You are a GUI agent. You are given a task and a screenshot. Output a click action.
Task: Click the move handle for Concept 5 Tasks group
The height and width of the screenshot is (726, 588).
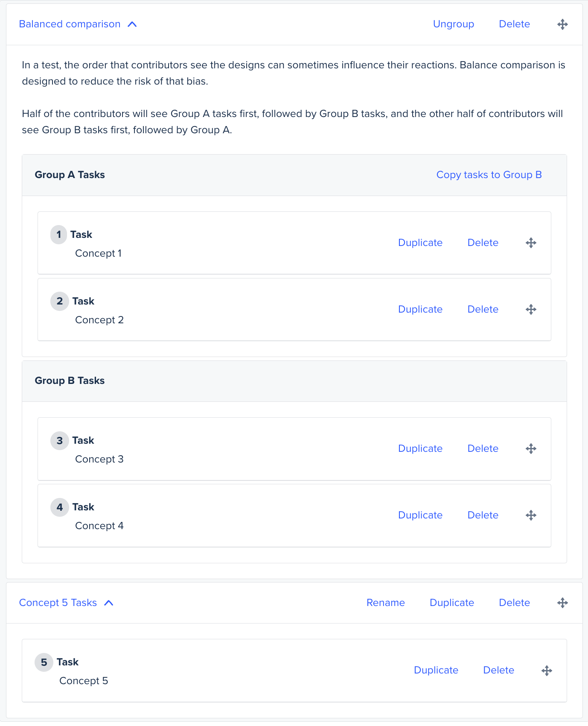[x=562, y=603]
